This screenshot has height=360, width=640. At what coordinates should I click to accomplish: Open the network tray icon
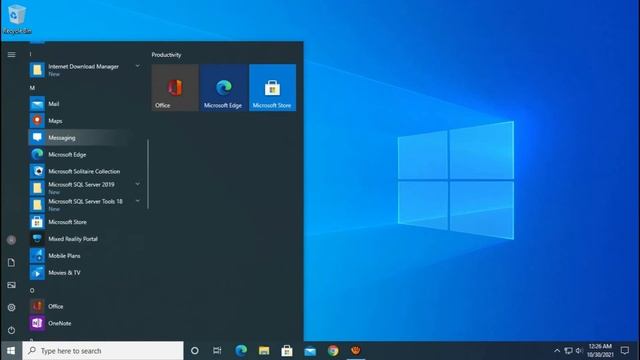click(568, 351)
